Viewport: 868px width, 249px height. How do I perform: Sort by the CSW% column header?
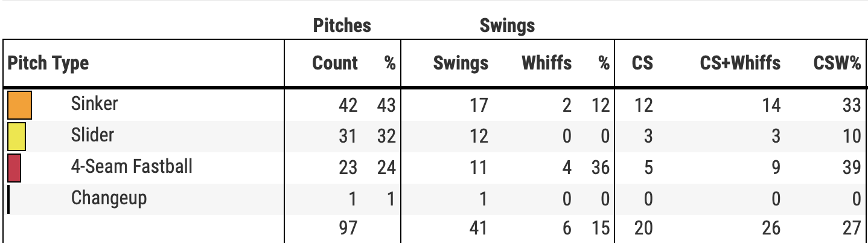click(837, 63)
